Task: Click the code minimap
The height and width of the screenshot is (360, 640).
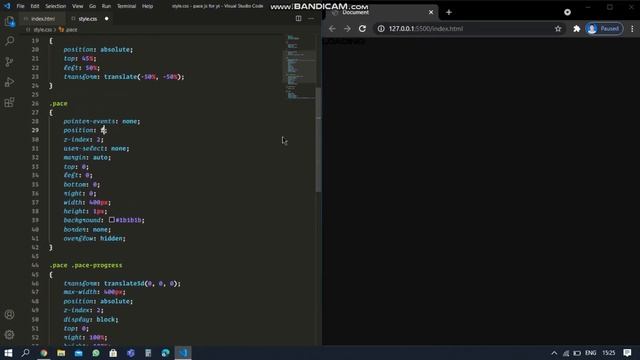Action: click(x=300, y=67)
